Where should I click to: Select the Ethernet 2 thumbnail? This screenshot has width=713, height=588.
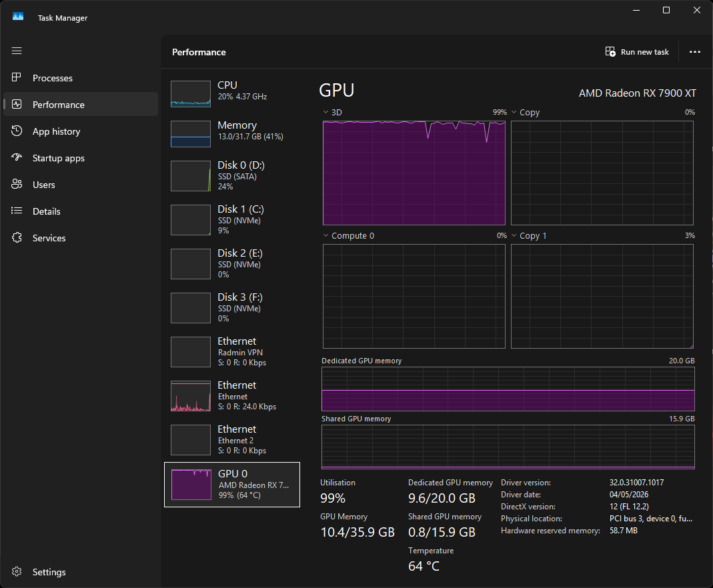pyautogui.click(x=191, y=440)
